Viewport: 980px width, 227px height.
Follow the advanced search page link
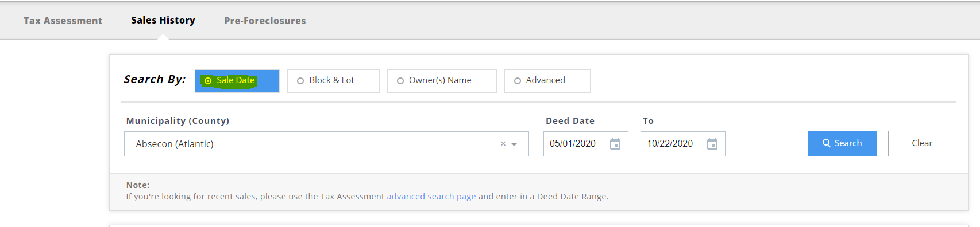click(x=431, y=197)
